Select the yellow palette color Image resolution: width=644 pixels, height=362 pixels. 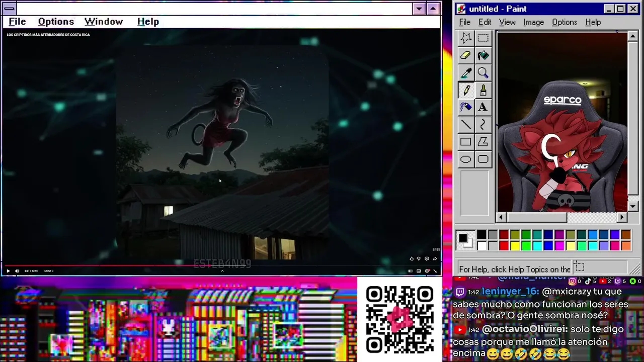(x=515, y=246)
